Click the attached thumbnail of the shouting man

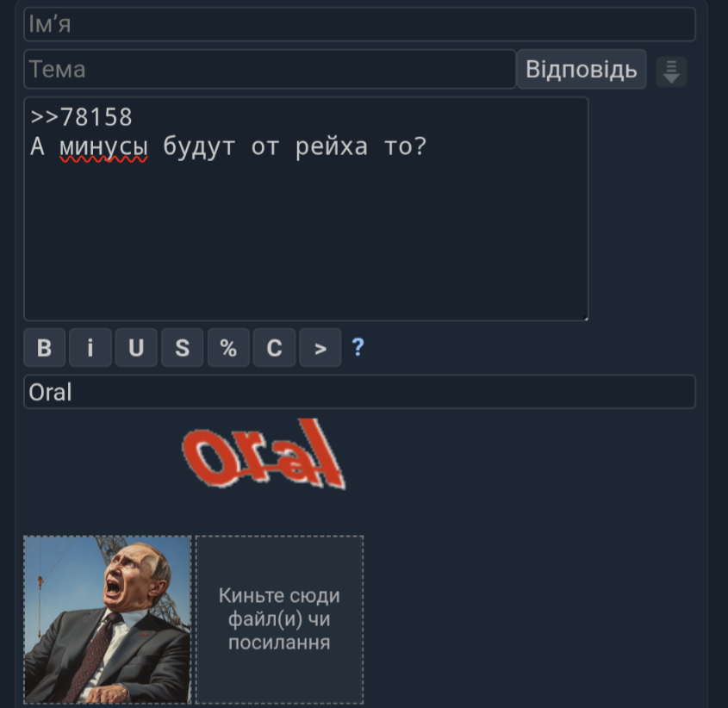pyautogui.click(x=107, y=619)
